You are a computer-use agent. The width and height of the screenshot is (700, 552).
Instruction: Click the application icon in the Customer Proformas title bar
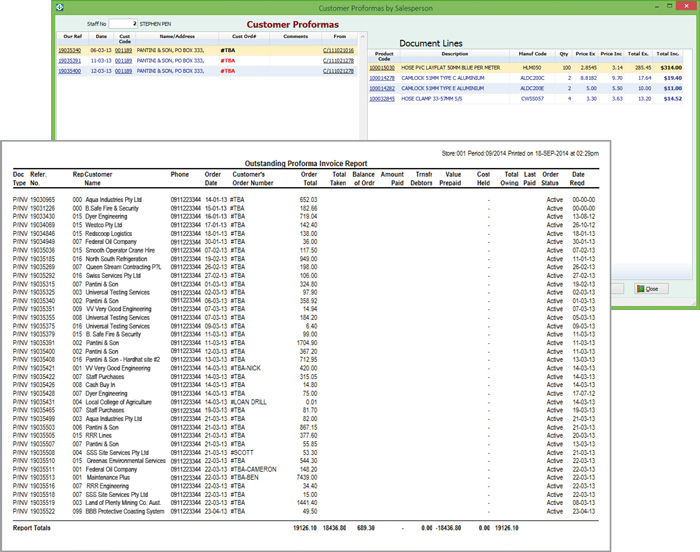pos(60,7)
